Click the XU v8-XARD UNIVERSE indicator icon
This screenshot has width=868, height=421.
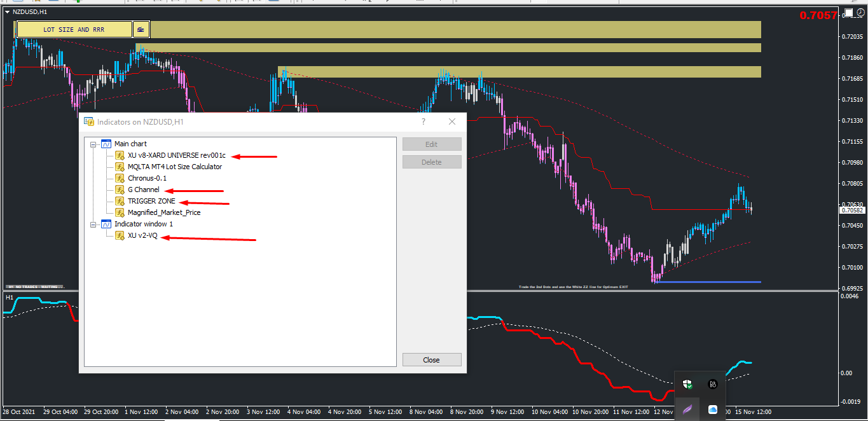coord(120,155)
